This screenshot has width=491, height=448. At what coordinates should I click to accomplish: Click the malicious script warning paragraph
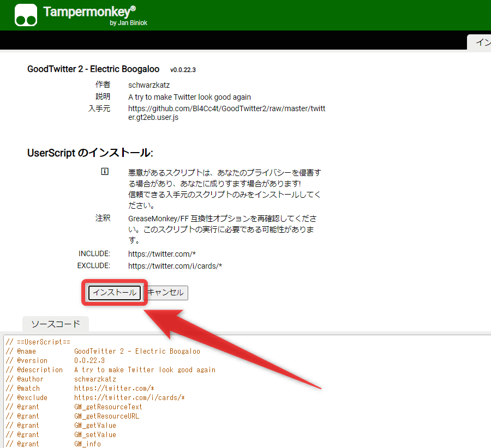[x=225, y=189]
